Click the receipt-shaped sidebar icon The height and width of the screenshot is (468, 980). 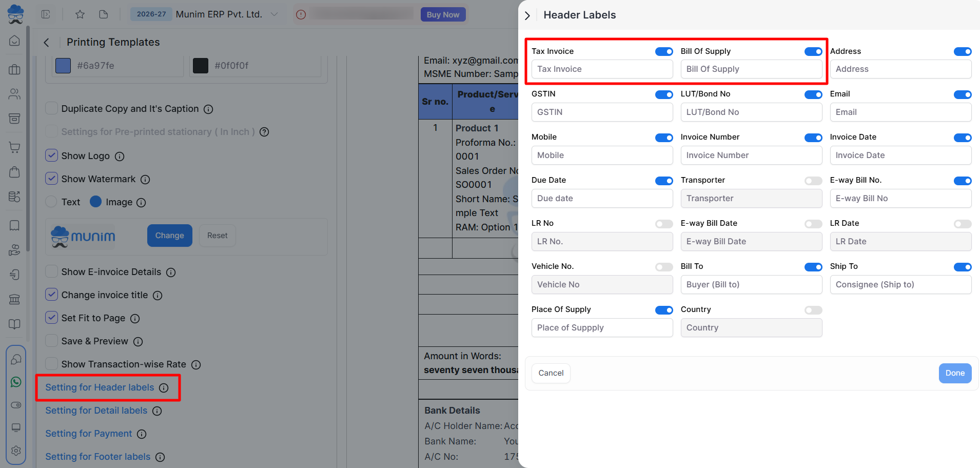[15, 225]
